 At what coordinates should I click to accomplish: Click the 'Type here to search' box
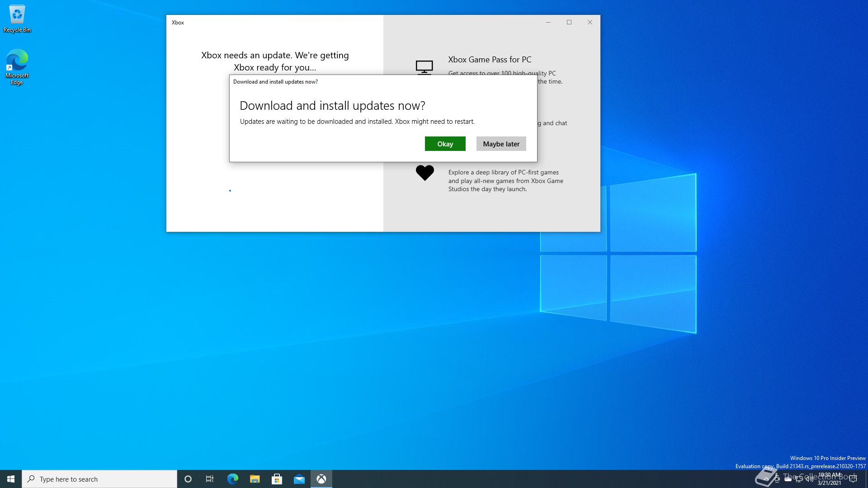[99, 479]
